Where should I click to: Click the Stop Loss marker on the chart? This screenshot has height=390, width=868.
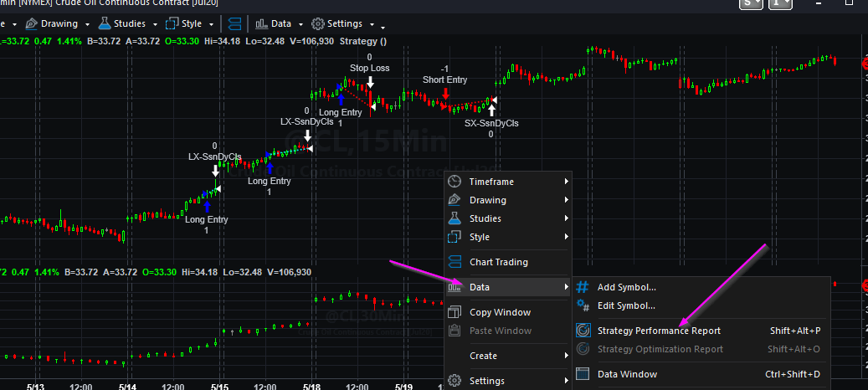point(369,81)
